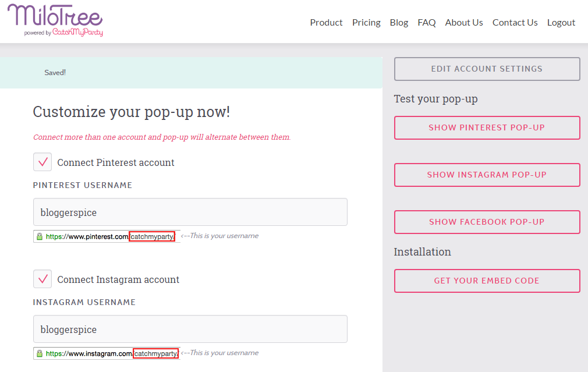Click the green lock icon in Pinterest URL

[40, 236]
